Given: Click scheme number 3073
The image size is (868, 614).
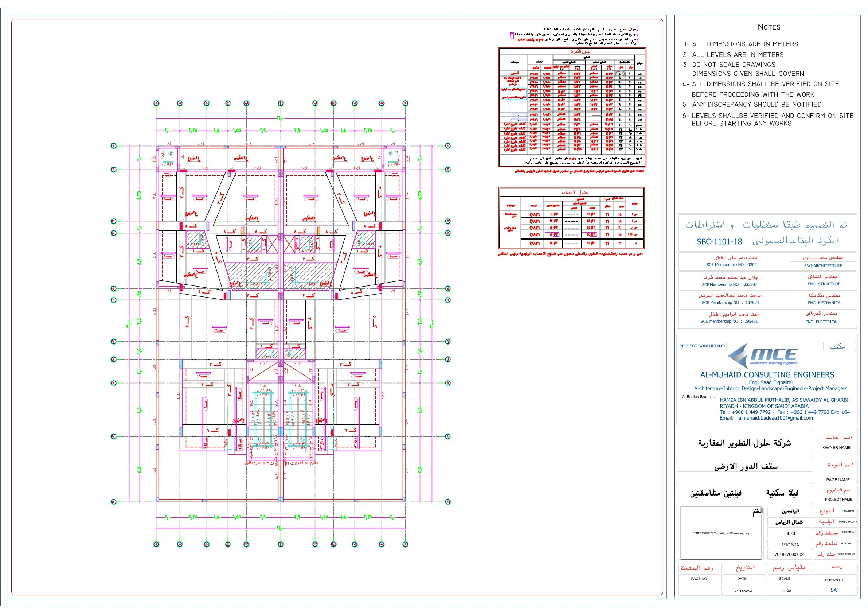Looking at the screenshot, I should click(790, 533).
